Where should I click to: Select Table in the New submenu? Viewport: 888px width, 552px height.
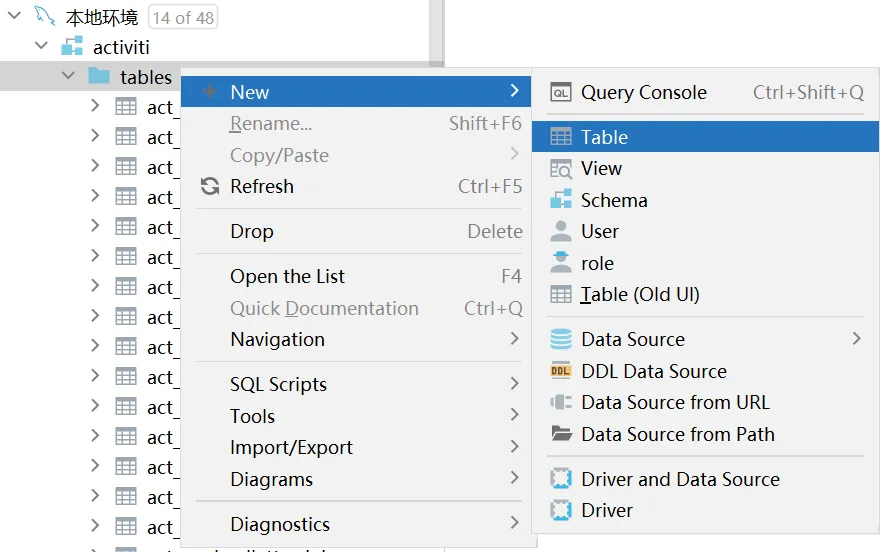click(x=604, y=137)
